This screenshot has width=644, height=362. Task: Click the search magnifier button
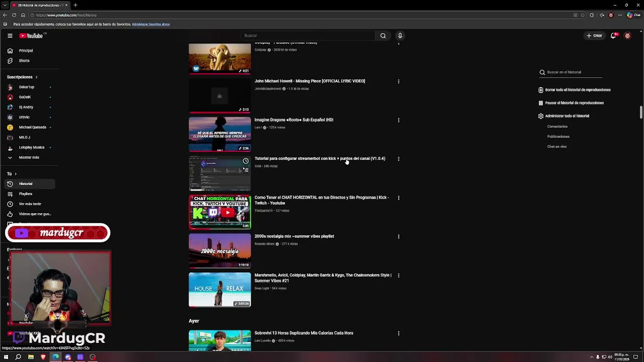pyautogui.click(x=383, y=36)
